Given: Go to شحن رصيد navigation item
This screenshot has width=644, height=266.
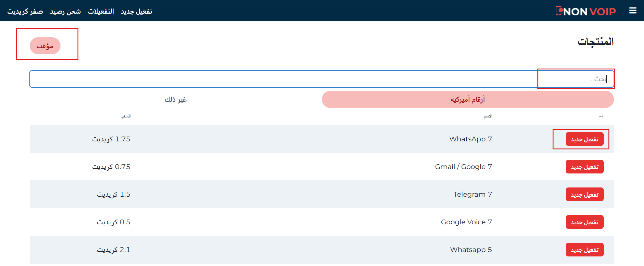Looking at the screenshot, I should point(66,11).
